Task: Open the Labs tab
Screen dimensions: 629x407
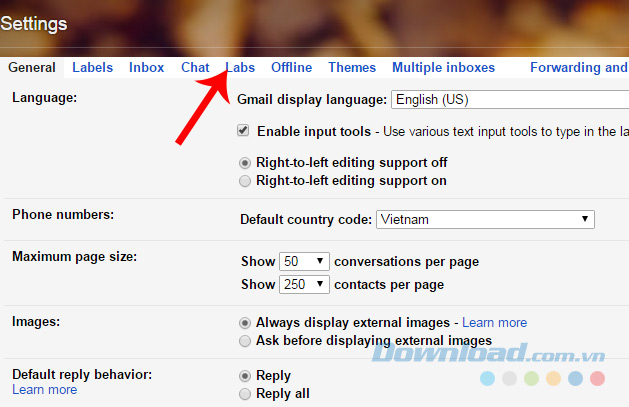Action: pyautogui.click(x=240, y=67)
